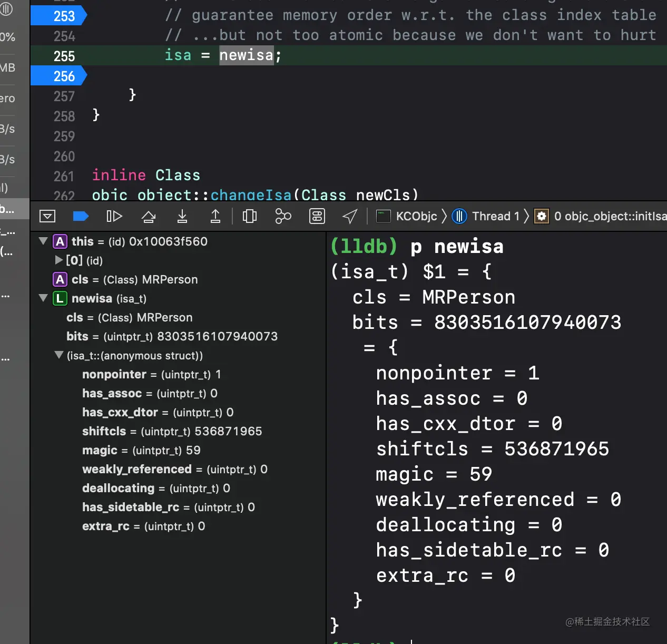
Task: Click the 'isa' variable in line 255
Action: 178,55
